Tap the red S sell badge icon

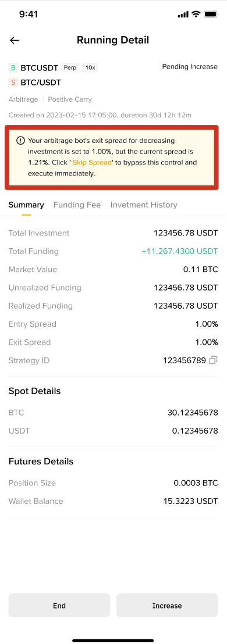[13, 83]
